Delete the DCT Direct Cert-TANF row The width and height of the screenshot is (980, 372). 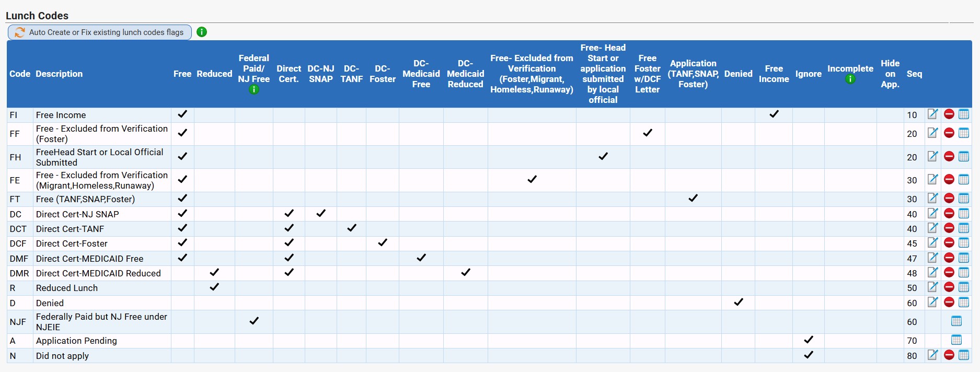[949, 228]
